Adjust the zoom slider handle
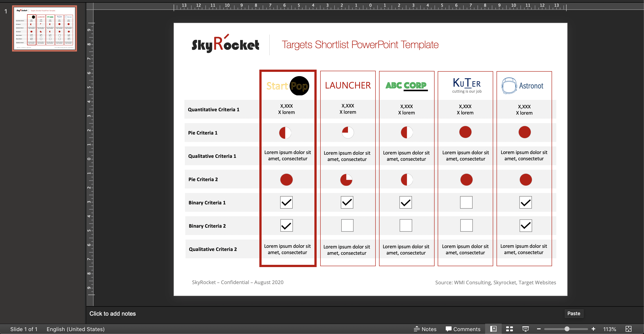The width and height of the screenshot is (644, 334). coord(567,329)
